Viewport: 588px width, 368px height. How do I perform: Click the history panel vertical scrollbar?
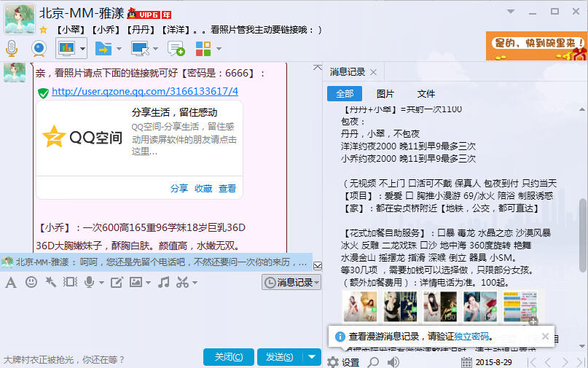tap(582, 235)
